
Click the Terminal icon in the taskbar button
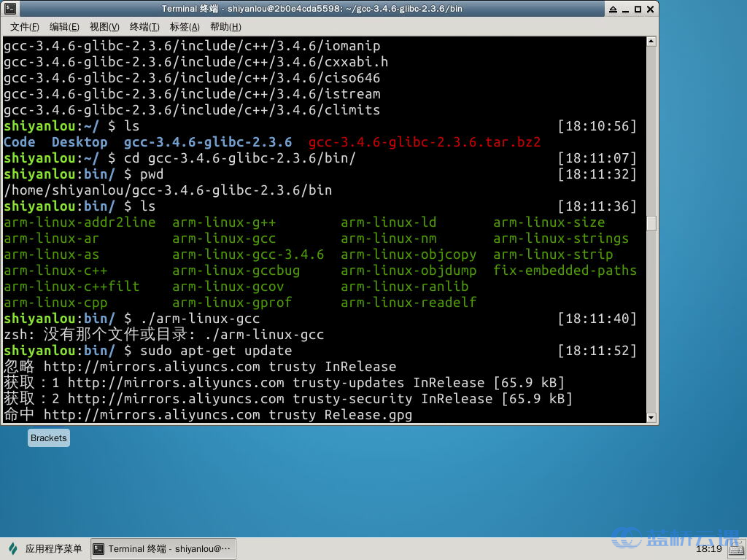[x=99, y=549]
